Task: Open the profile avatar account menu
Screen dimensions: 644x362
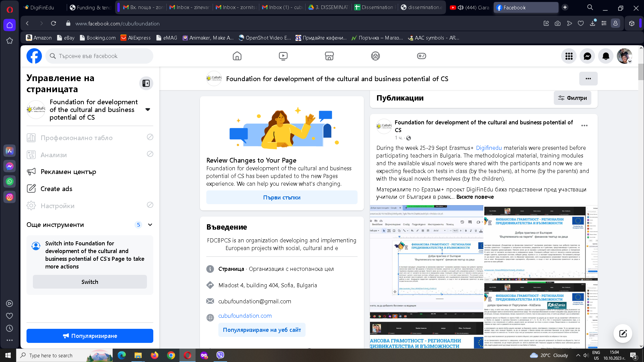Action: coord(625,56)
